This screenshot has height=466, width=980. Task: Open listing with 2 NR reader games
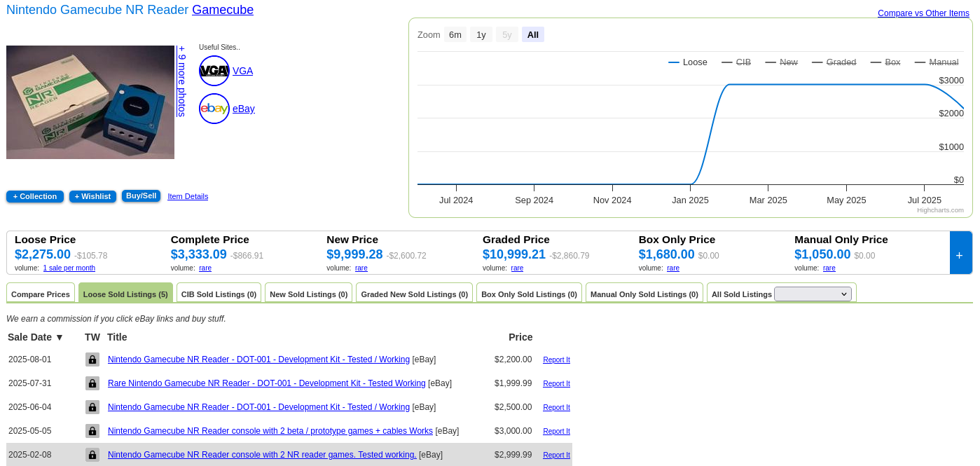point(262,455)
